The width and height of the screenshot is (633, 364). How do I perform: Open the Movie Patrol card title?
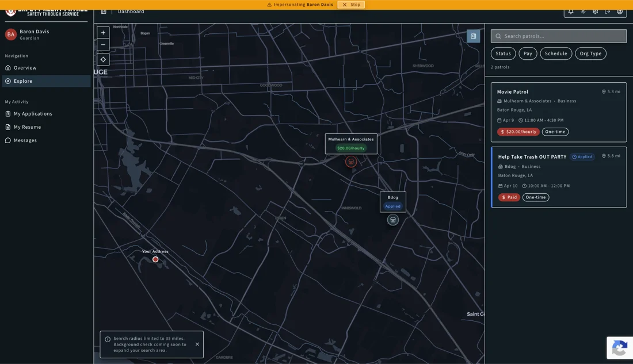[512, 92]
